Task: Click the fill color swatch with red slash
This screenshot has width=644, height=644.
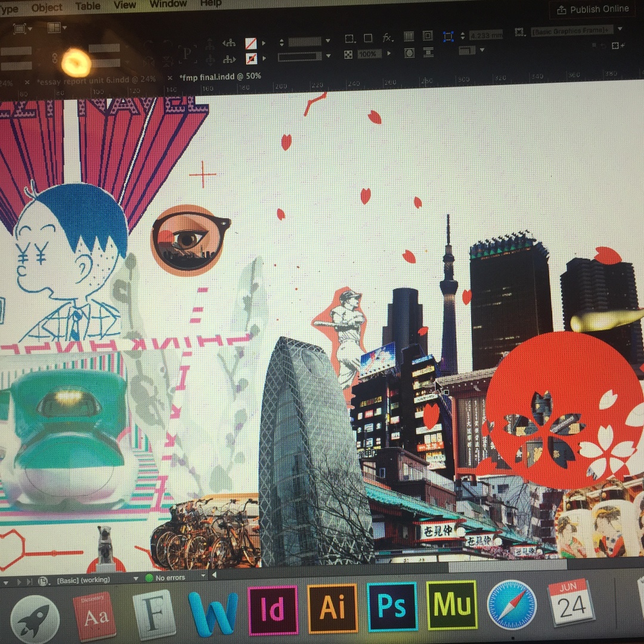Action: (x=250, y=43)
